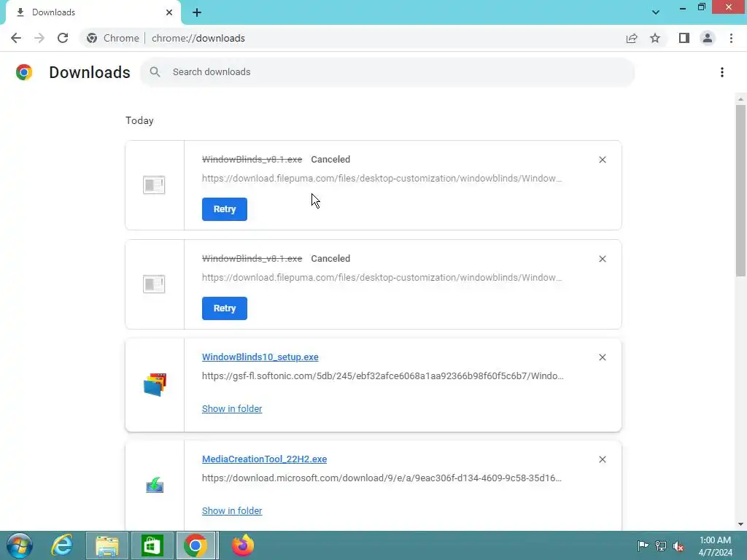Show MediaCreationTool_22H2.exe in folder
Screen dimensions: 747x560
coord(232,510)
